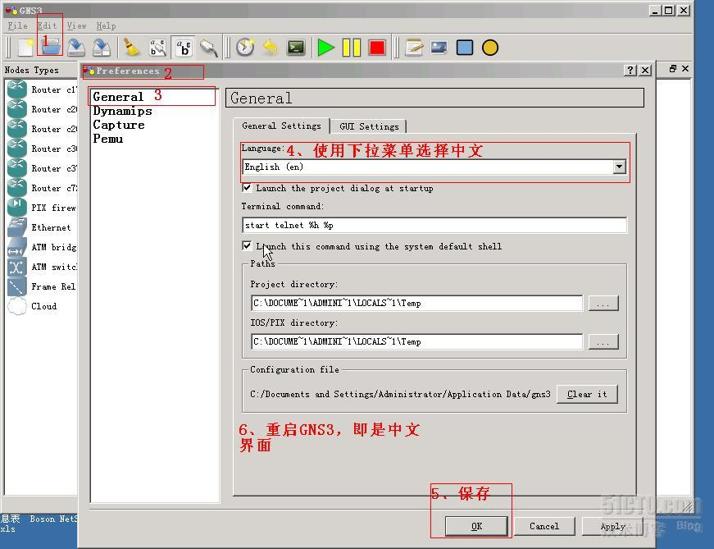Switch to General Settings tab

tap(281, 126)
